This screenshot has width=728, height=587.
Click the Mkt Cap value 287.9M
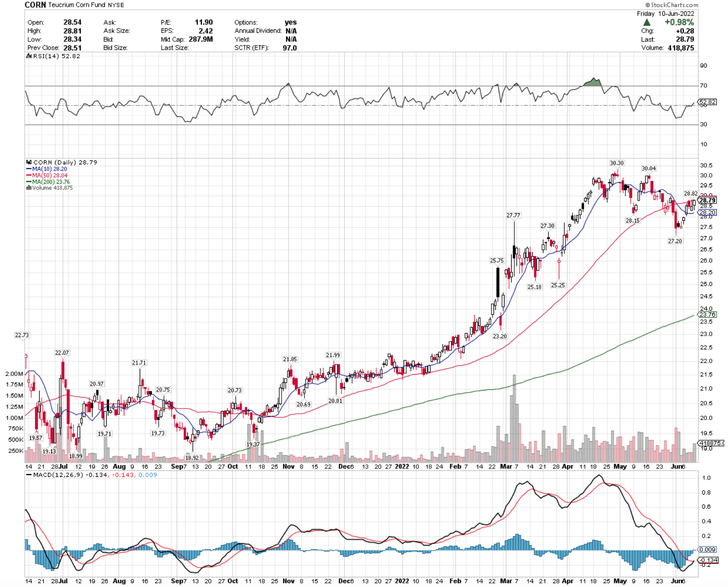pos(201,39)
